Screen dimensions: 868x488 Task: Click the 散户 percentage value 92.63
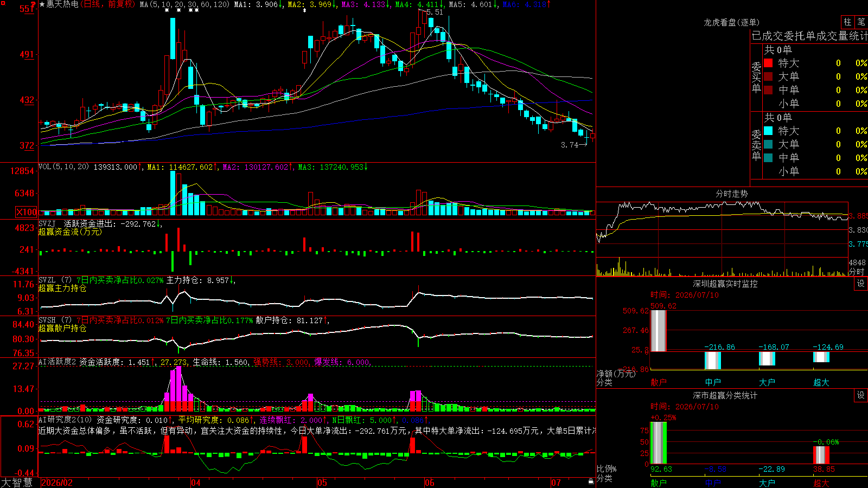pyautogui.click(x=661, y=469)
